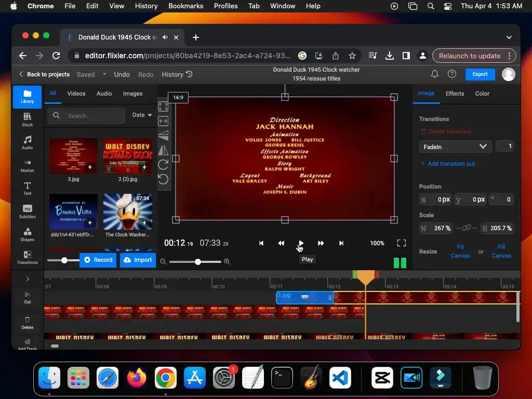This screenshot has width=532, height=399.
Task: Open the Library panel
Action: [27, 97]
